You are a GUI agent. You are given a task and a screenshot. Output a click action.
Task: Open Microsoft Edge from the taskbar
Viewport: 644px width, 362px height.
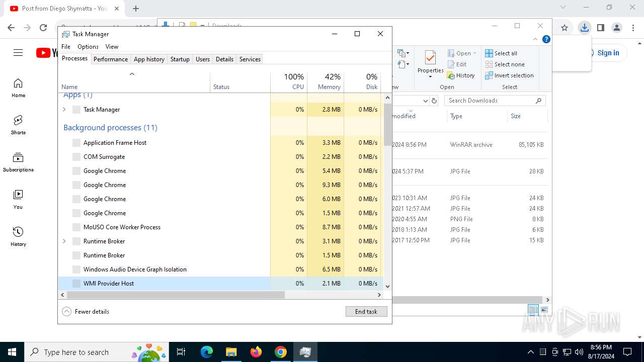tap(207, 352)
